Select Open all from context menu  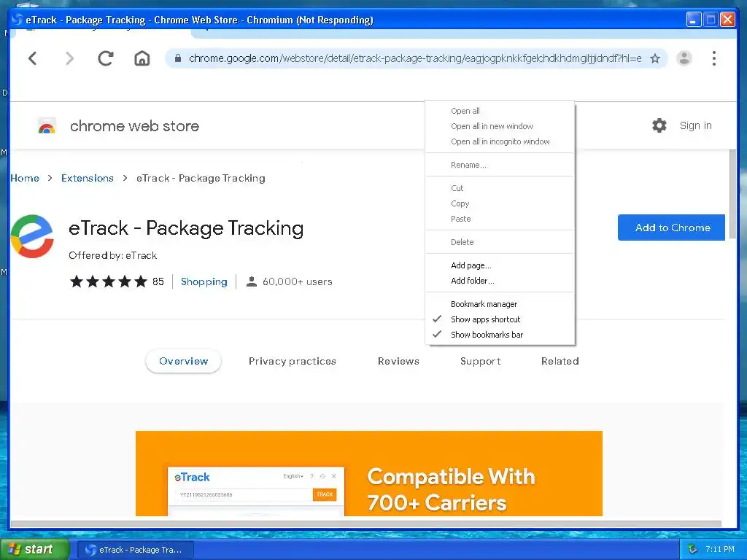[500, 111]
